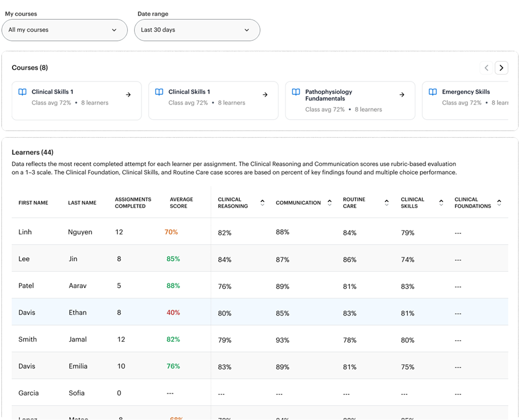Click last name Emilia
The width and height of the screenshot is (520, 420).
pyautogui.click(x=78, y=366)
